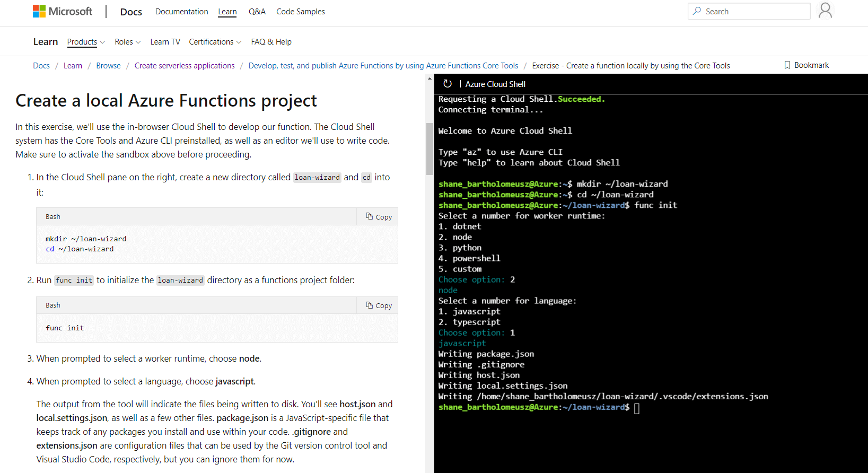The image size is (868, 473).
Task: Click the scrollbar up arrow of article pane
Action: [x=429, y=78]
